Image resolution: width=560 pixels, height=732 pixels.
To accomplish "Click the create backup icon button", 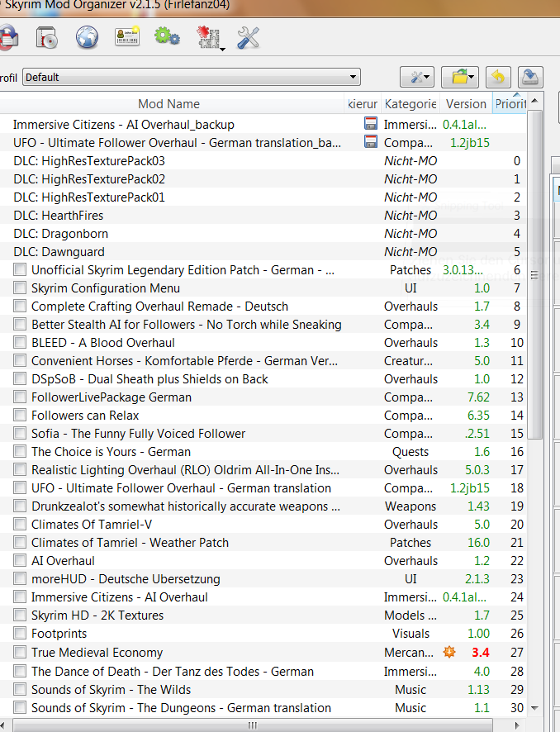I will click(x=531, y=77).
